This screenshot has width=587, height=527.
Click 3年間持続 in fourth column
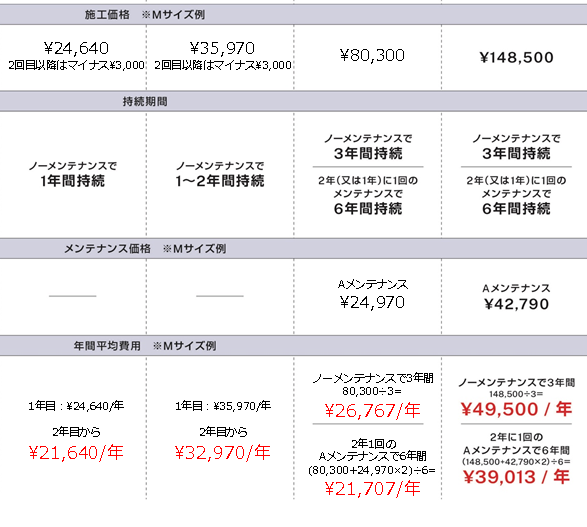[x=516, y=153]
